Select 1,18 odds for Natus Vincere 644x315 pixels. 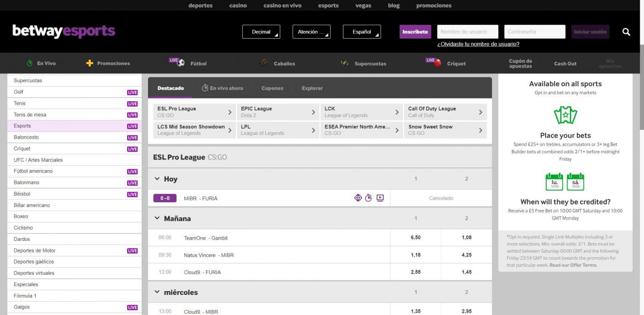pos(415,255)
